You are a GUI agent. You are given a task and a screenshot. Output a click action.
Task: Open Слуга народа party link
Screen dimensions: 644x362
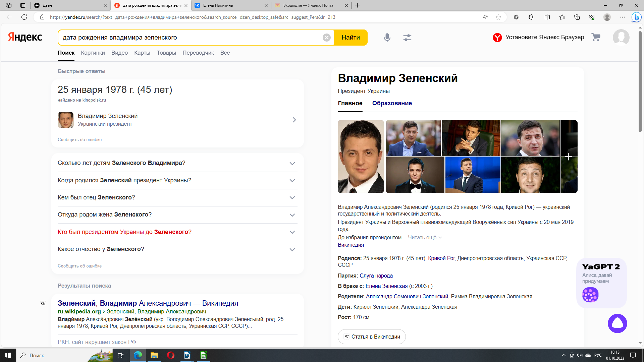coord(376,276)
